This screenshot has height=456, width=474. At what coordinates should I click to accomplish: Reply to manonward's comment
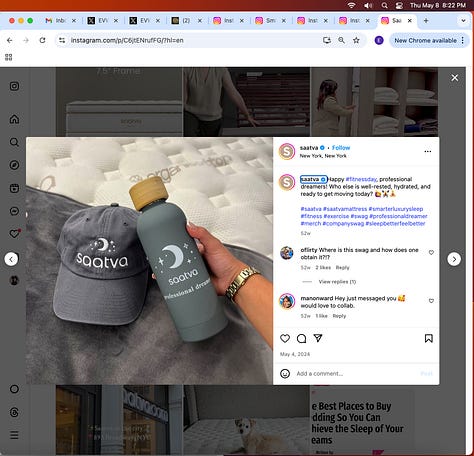pyautogui.click(x=339, y=316)
